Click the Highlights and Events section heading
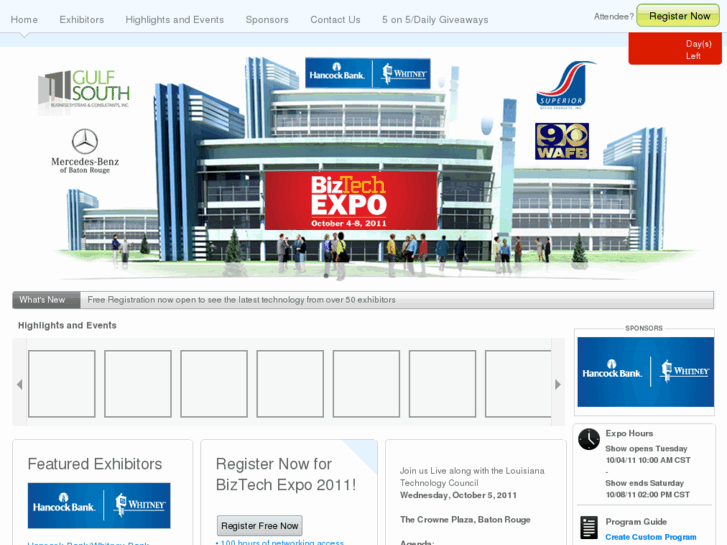This screenshot has height=545, width=727. click(x=67, y=325)
